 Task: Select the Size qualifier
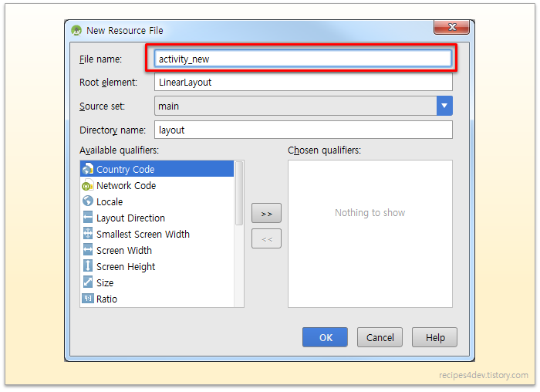157,282
